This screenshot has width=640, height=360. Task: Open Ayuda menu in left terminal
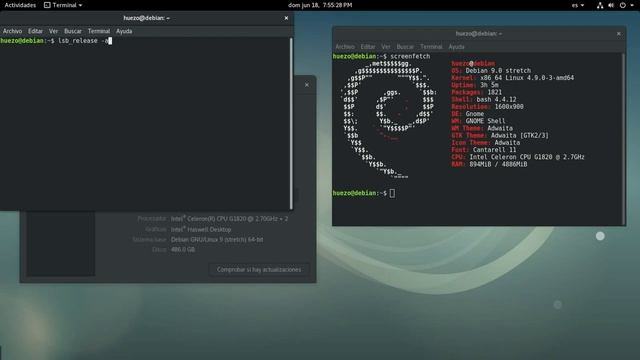click(124, 31)
